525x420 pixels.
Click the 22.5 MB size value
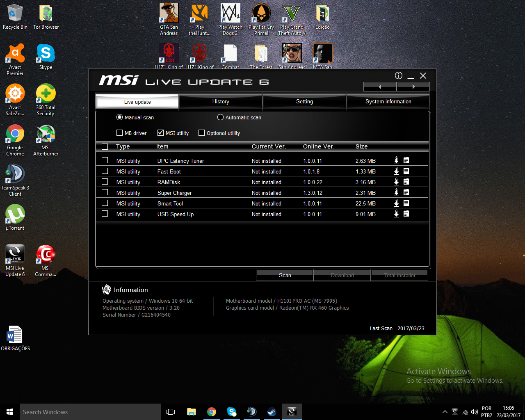pos(365,203)
